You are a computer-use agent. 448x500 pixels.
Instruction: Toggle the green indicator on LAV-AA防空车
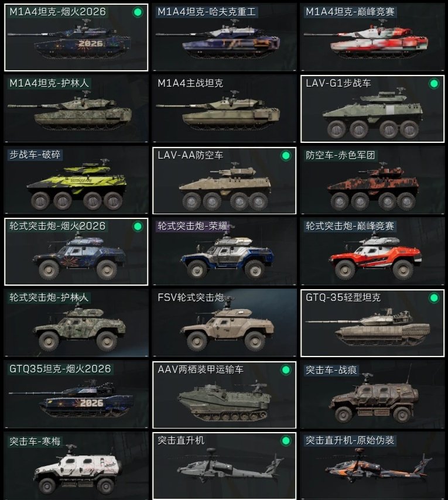tap(286, 156)
